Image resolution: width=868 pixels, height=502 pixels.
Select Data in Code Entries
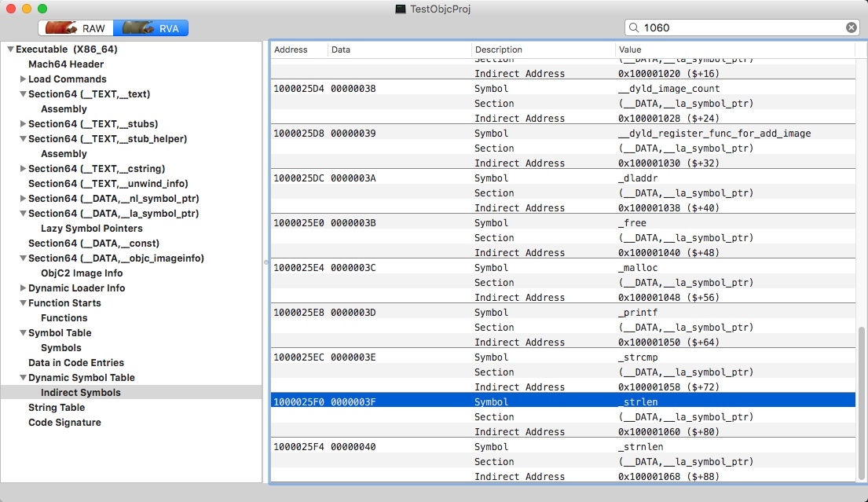(x=76, y=363)
